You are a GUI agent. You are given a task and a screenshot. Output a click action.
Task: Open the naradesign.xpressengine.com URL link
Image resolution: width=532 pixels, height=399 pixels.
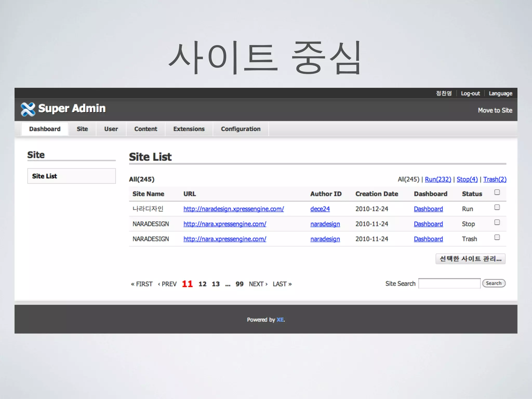[x=234, y=209]
